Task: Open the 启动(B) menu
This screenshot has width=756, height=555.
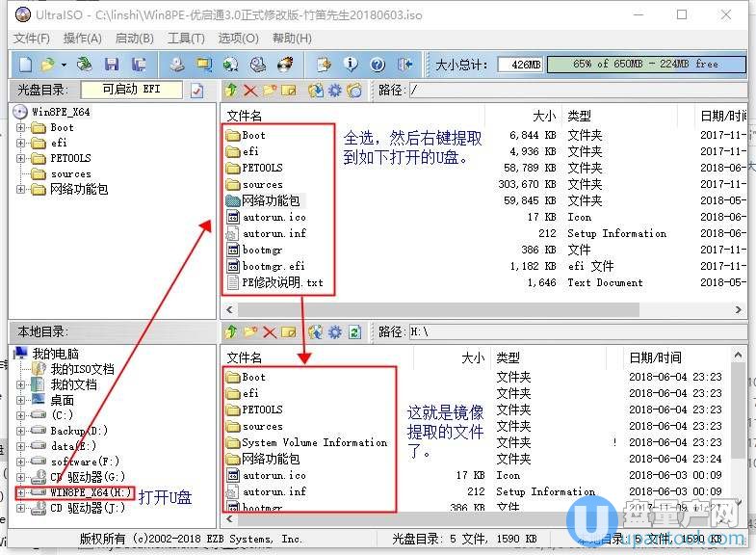Action: coord(134,39)
